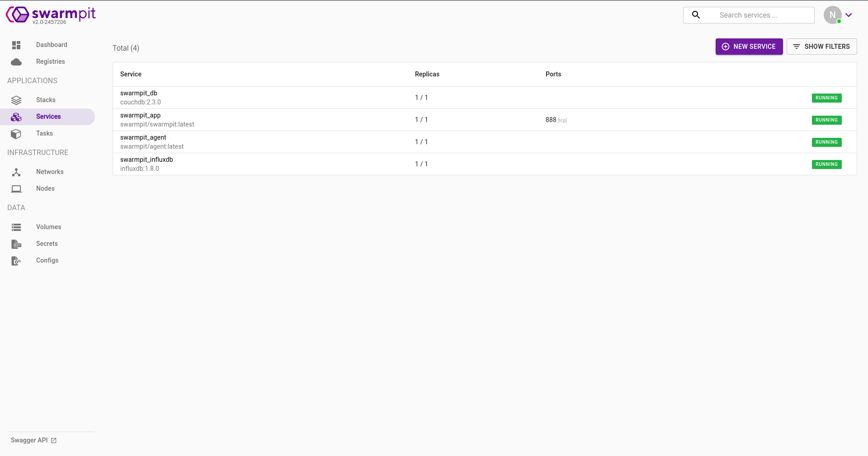Open the swarmpit_influxdb service
This screenshot has height=456, width=868.
485,164
